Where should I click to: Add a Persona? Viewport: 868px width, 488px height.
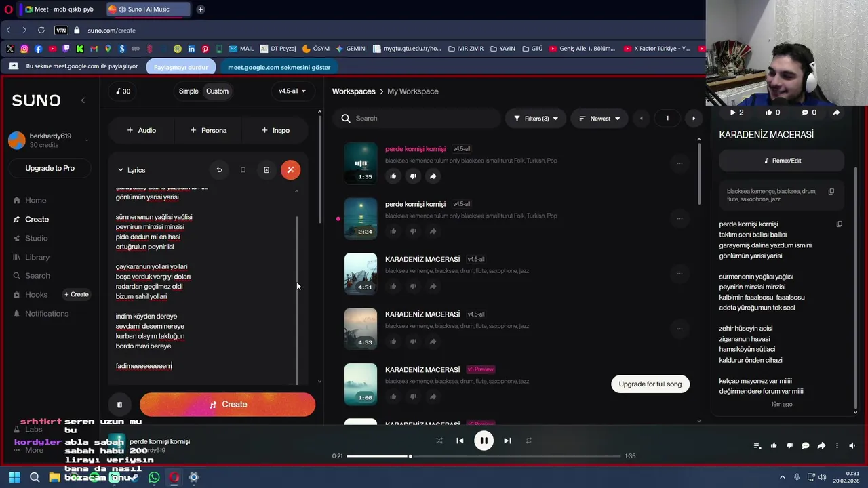tap(208, 130)
